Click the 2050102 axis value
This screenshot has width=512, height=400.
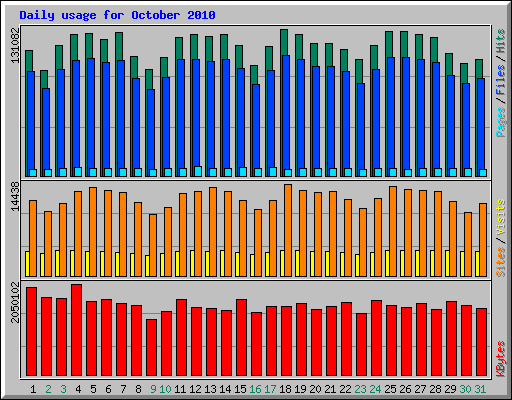coord(16,302)
